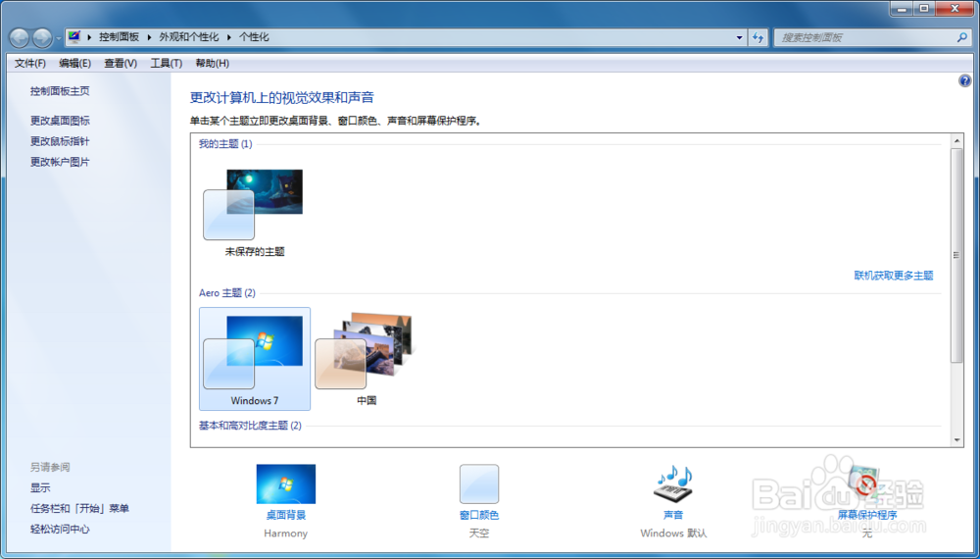Open 更改帐户图片 link
The image size is (980, 559).
coord(60,162)
